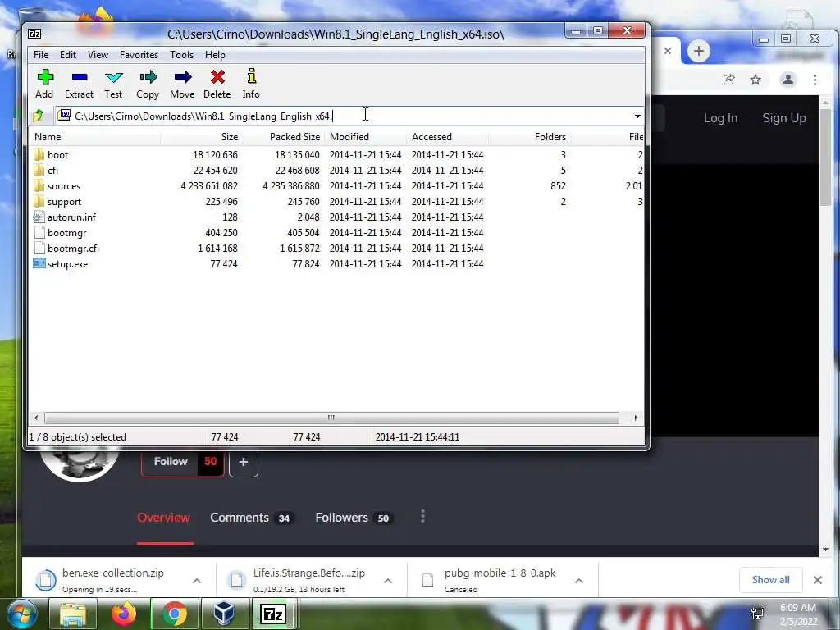Viewport: 840px width, 630px height.
Task: Select the sources folder icon
Action: tap(39, 186)
